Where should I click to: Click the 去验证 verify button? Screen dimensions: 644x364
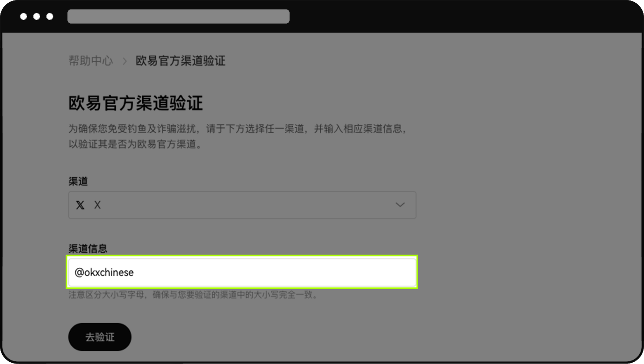click(100, 337)
